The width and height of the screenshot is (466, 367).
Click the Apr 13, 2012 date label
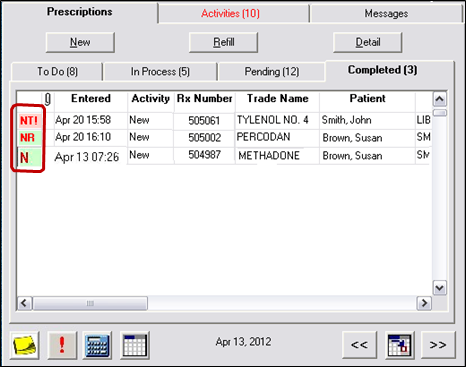pos(243,342)
